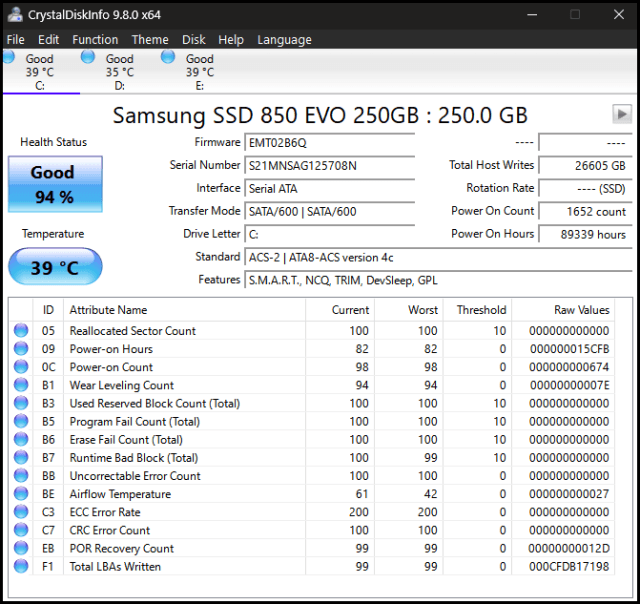This screenshot has height=604, width=640.
Task: Click the Current column header
Action: click(340, 310)
